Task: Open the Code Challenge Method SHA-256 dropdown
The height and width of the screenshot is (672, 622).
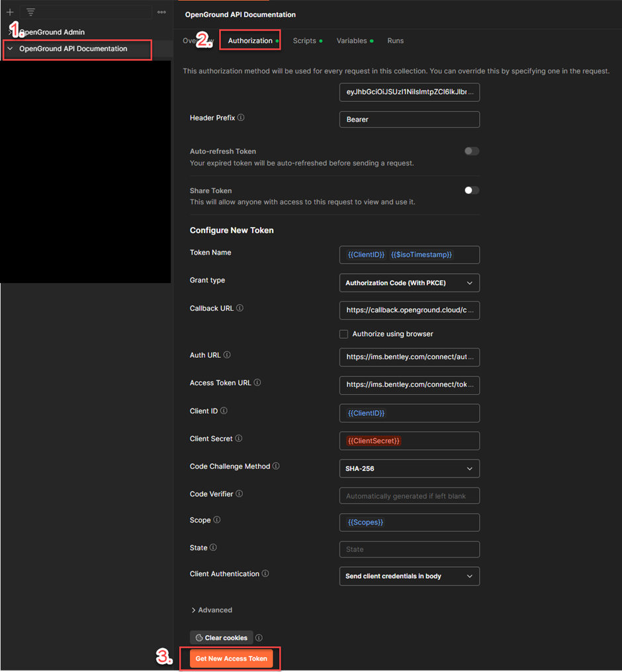Action: point(410,468)
